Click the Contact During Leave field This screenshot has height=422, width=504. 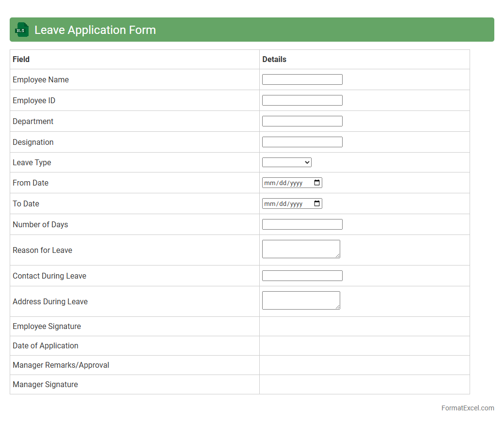(302, 276)
